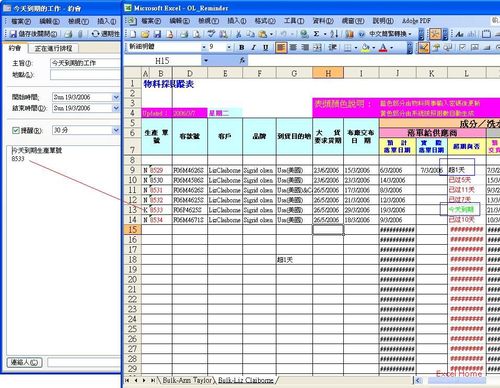Expand the start time date dropdown
The width and height of the screenshot is (500, 388).
click(116, 97)
